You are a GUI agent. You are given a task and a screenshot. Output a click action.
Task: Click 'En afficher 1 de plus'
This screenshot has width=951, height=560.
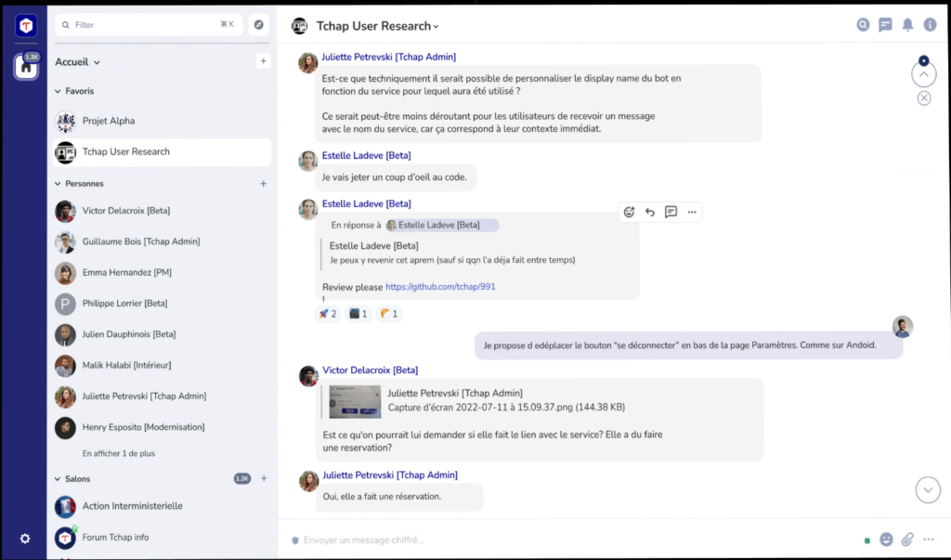click(118, 453)
